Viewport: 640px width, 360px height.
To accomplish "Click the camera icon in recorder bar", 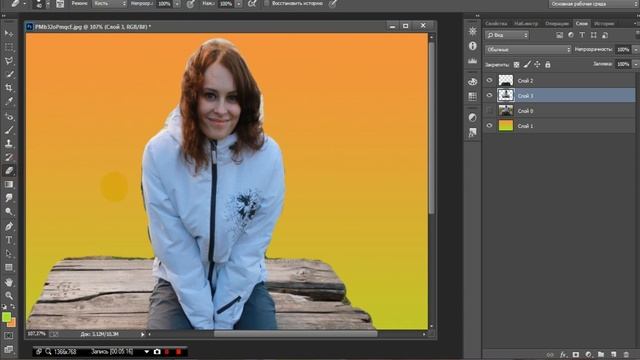I will (157, 351).
